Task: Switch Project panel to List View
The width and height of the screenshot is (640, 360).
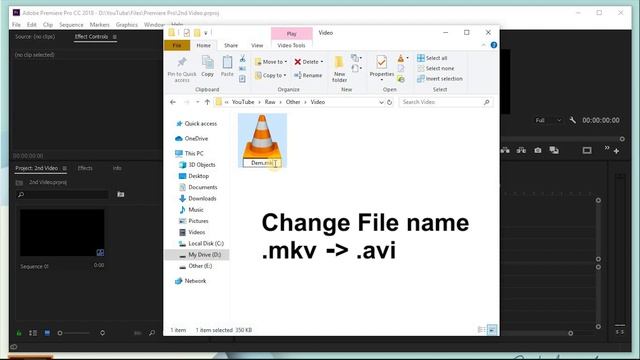Action: pos(33,333)
